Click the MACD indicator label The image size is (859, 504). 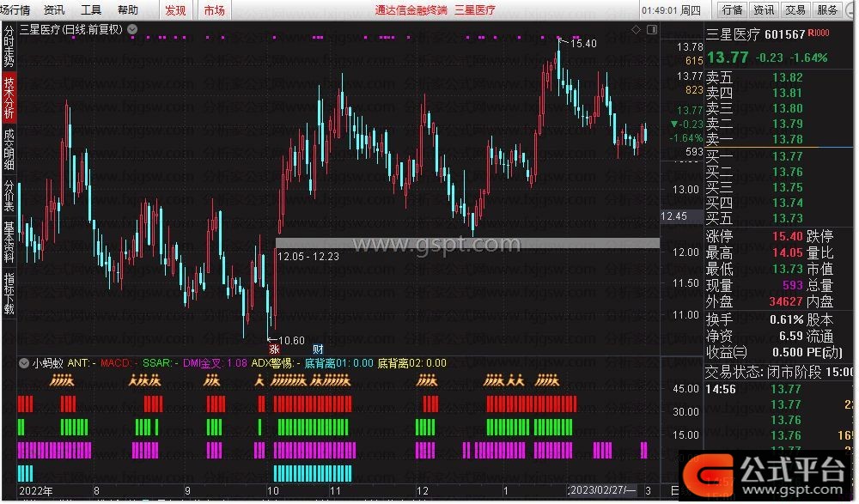[x=119, y=362]
